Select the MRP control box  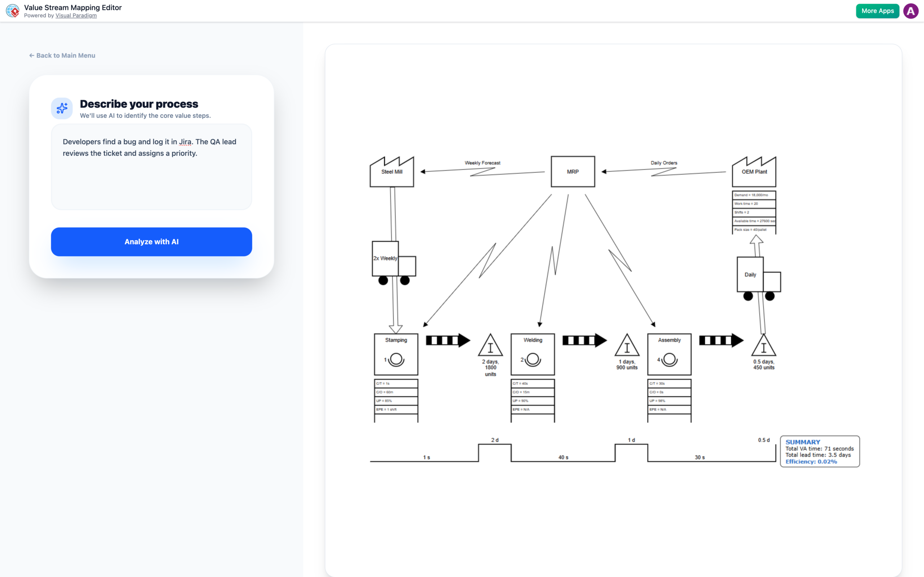pos(572,171)
